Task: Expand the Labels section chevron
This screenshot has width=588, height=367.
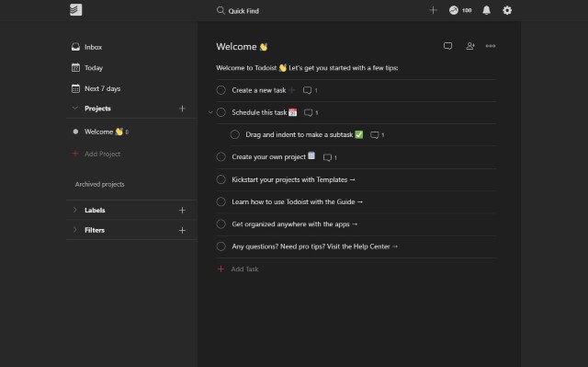Action: pyautogui.click(x=74, y=210)
